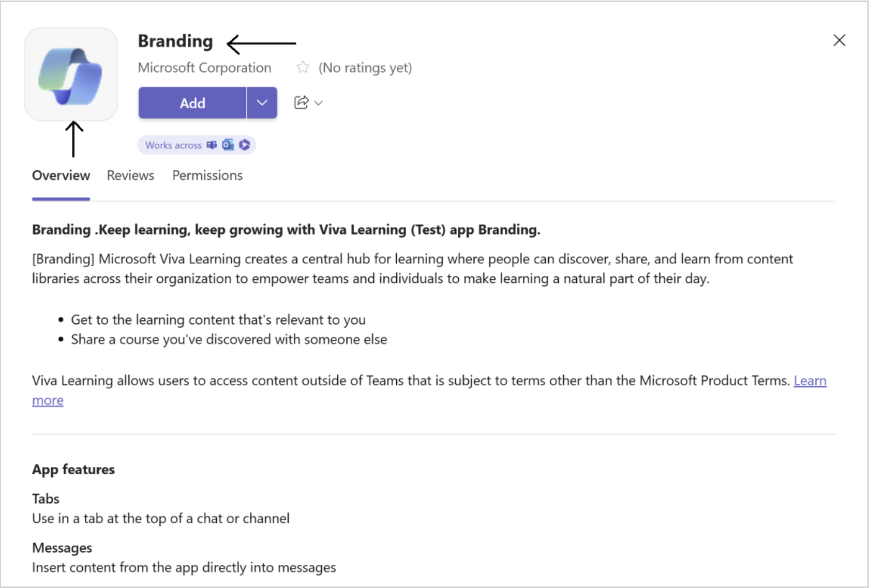Open the Permissions tab
This screenshot has width=869, height=588.
(x=206, y=175)
